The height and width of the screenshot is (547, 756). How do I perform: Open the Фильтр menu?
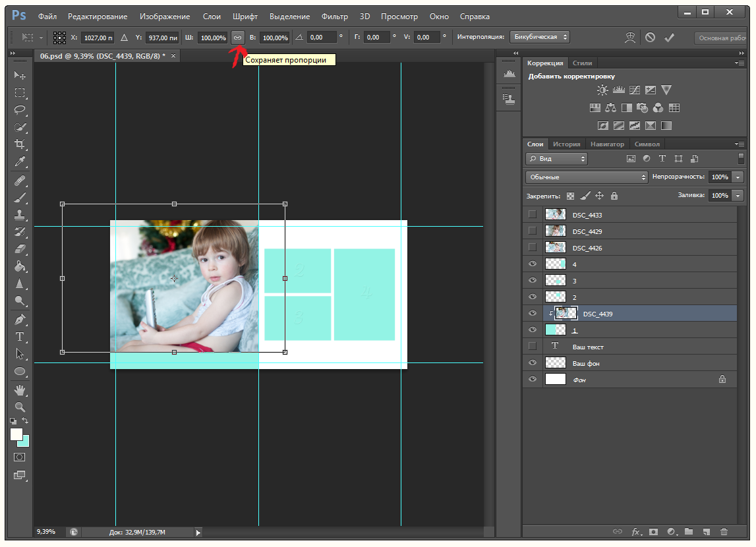click(x=335, y=16)
